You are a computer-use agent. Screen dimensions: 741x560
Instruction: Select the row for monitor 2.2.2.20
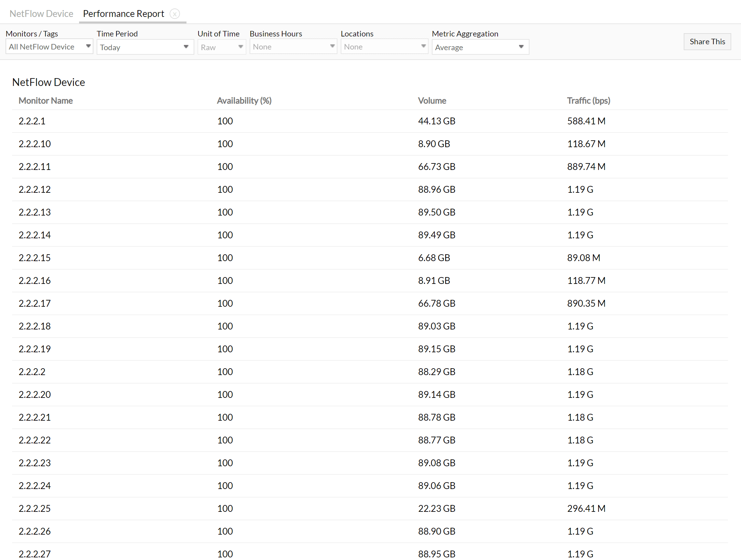click(34, 394)
